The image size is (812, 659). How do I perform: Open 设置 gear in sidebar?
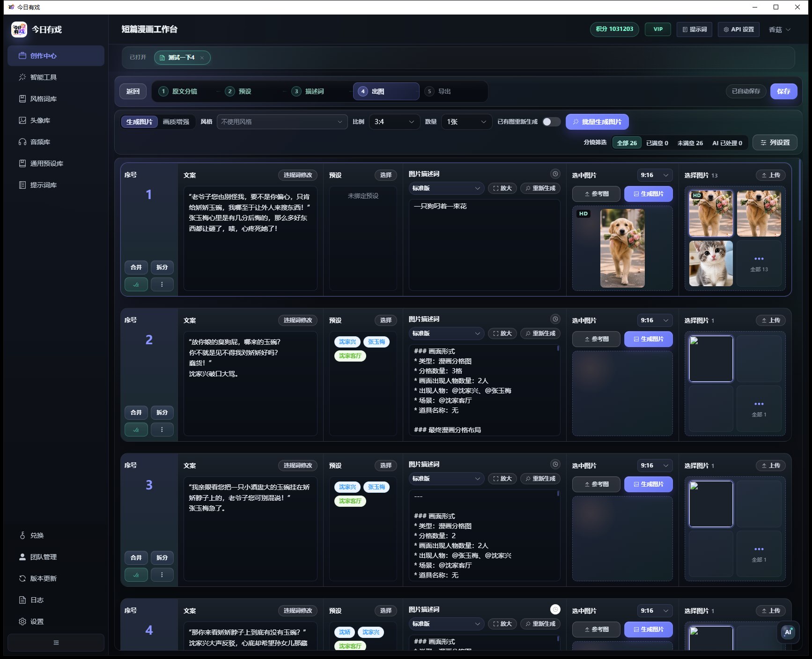pyautogui.click(x=56, y=622)
